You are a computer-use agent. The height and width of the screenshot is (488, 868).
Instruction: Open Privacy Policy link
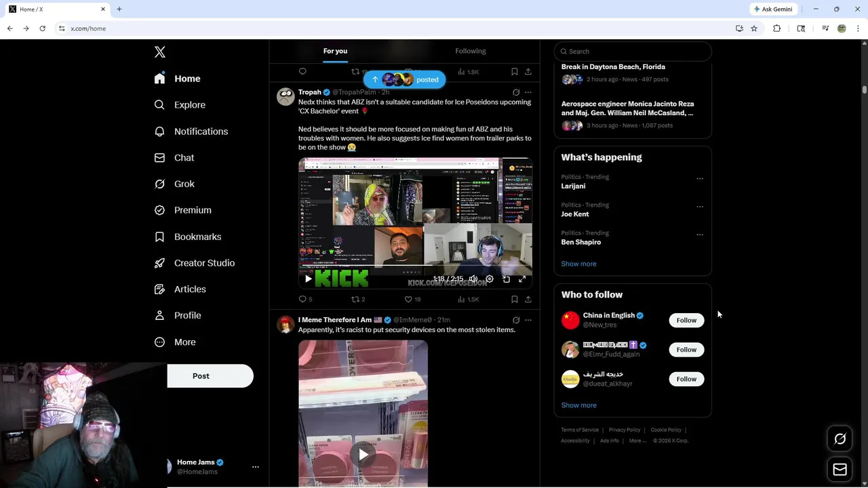[625, 430]
